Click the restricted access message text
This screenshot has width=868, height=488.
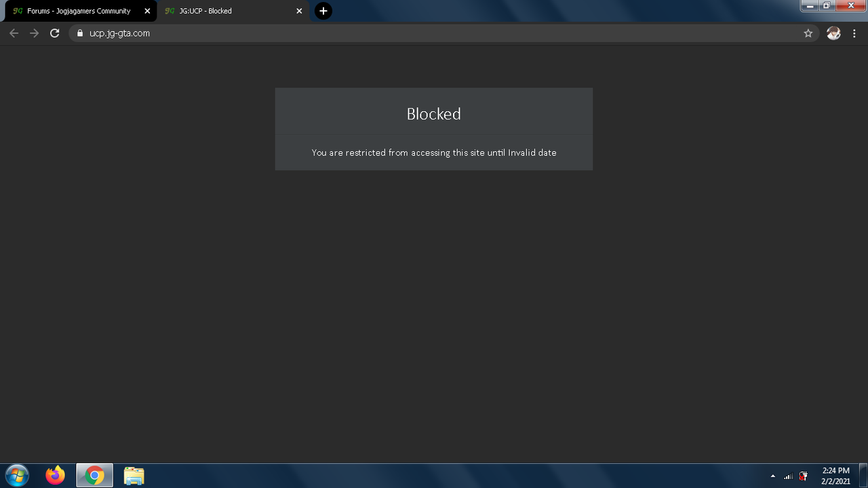[434, 152]
